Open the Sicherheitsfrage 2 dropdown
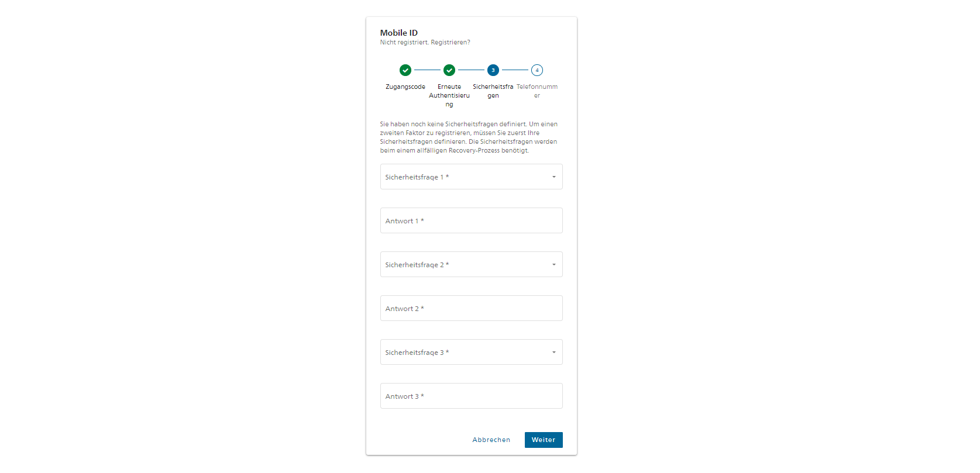This screenshot has height=473, width=980. pyautogui.click(x=472, y=264)
